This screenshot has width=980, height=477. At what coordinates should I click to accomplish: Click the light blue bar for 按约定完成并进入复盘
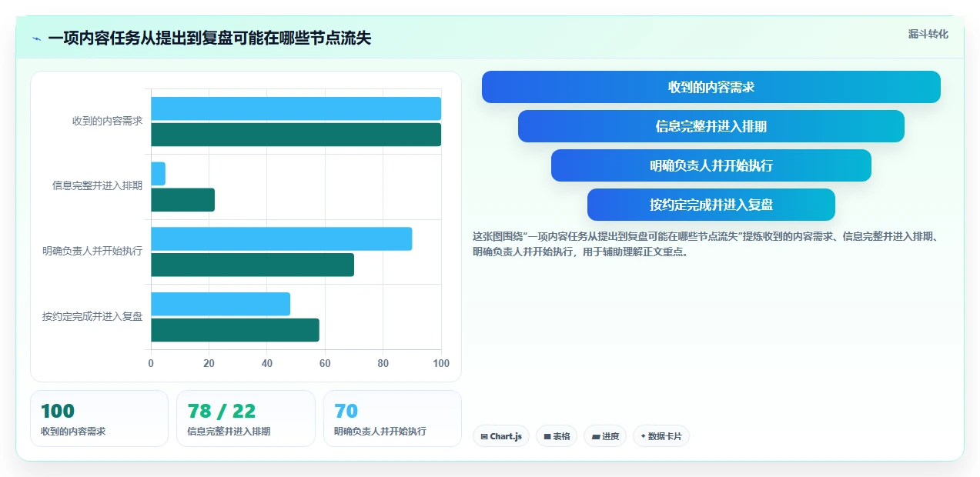[x=220, y=304]
